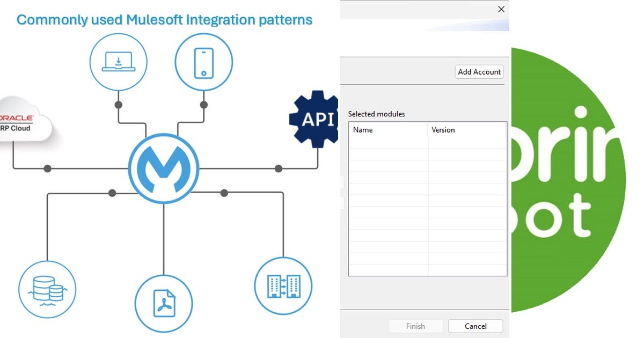The image size is (644, 338).
Task: Click the disabled Finish button
Action: (415, 326)
